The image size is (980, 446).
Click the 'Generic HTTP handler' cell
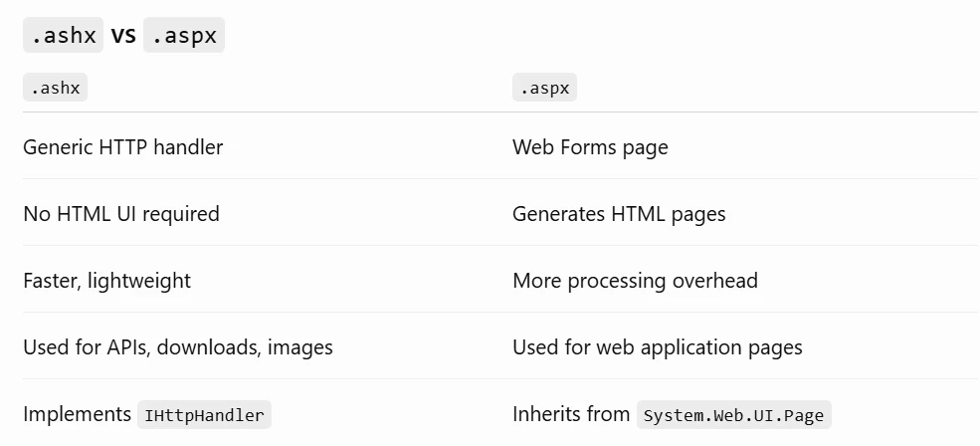[123, 147]
